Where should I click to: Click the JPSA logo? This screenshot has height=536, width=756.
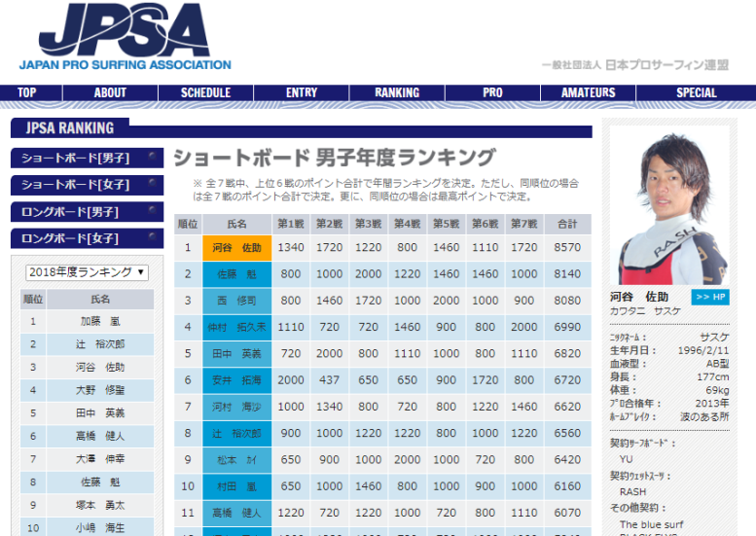coord(125,39)
